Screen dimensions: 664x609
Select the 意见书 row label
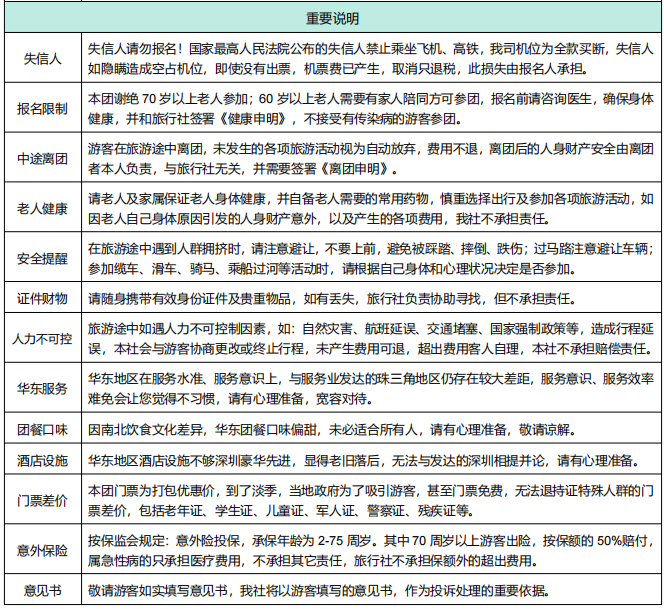[42, 590]
